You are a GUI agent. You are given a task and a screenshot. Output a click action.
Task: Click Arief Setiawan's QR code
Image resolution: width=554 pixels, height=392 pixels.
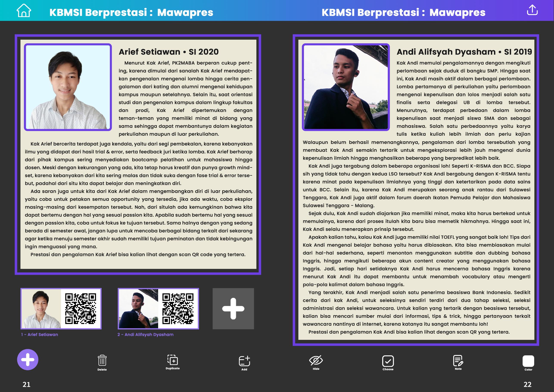click(81, 308)
